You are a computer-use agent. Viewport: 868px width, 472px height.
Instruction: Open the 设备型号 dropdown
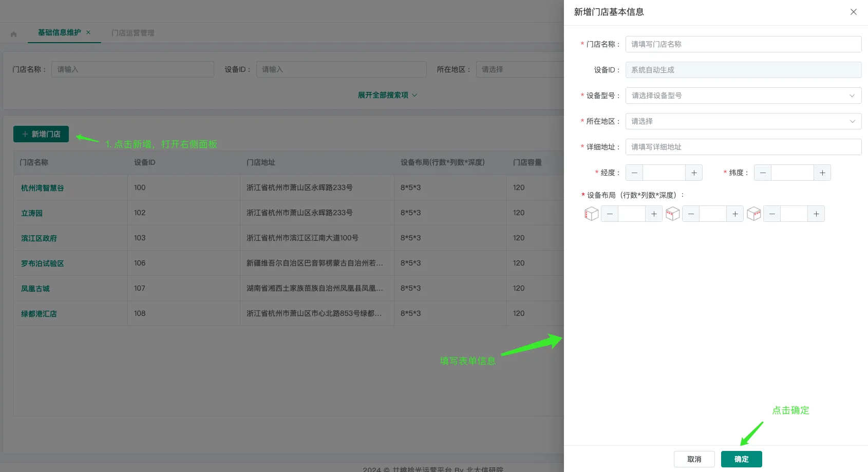pyautogui.click(x=743, y=96)
